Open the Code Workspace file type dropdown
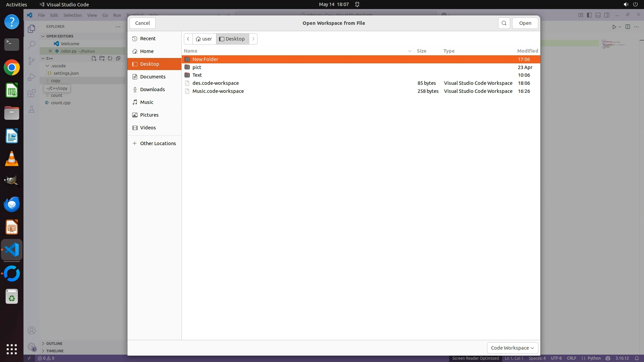The height and width of the screenshot is (362, 644). (512, 348)
